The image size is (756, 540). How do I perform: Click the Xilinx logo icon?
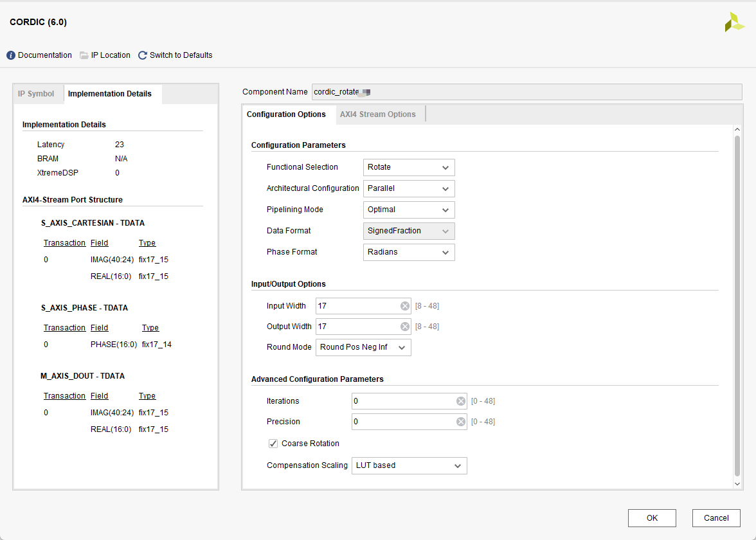[734, 22]
